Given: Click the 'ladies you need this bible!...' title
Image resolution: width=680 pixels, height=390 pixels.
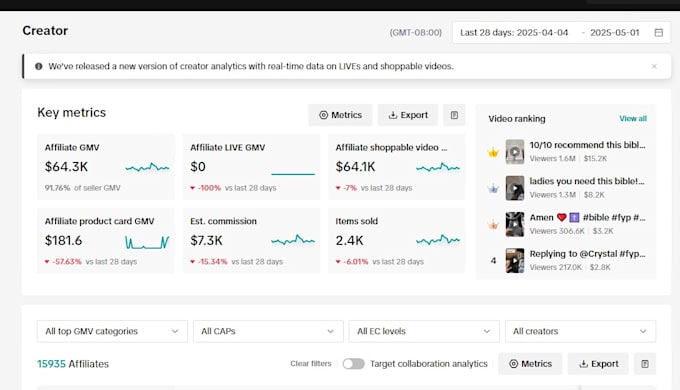Looking at the screenshot, I should coord(587,181).
